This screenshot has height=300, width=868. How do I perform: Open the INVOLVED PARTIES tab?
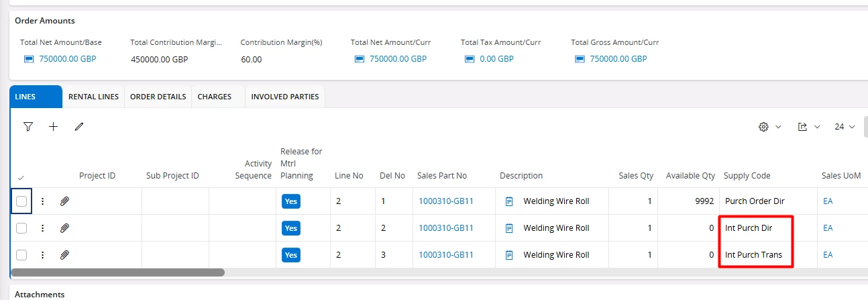click(x=285, y=97)
